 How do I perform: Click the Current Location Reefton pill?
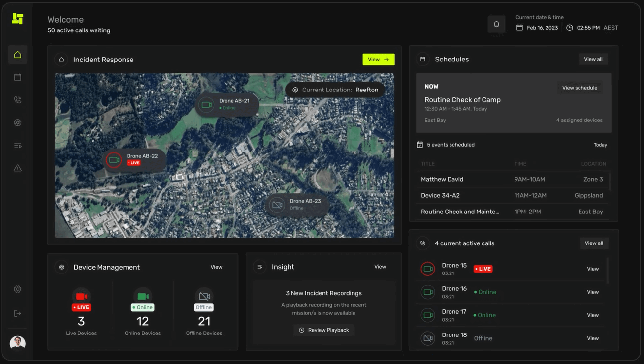tap(335, 90)
